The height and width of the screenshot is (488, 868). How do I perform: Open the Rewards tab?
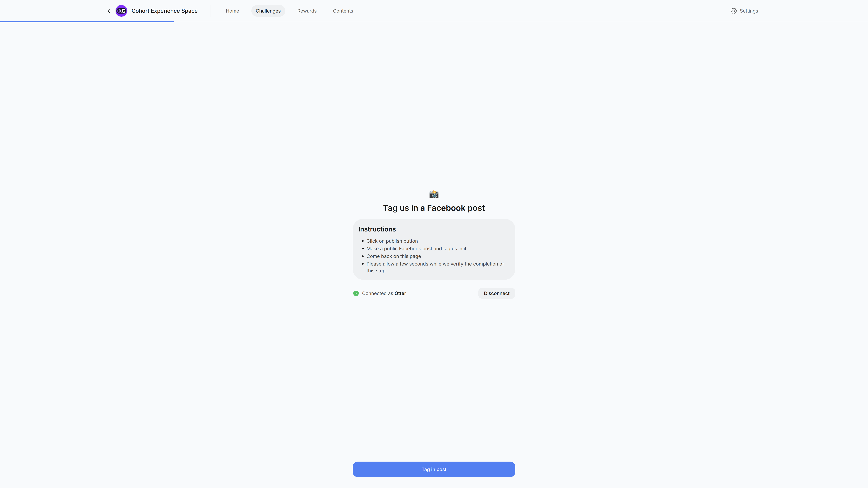[307, 11]
